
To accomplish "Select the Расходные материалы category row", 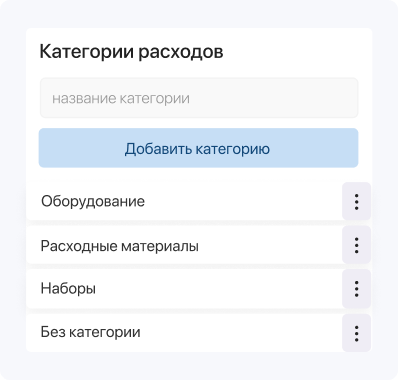I will click(x=184, y=245).
